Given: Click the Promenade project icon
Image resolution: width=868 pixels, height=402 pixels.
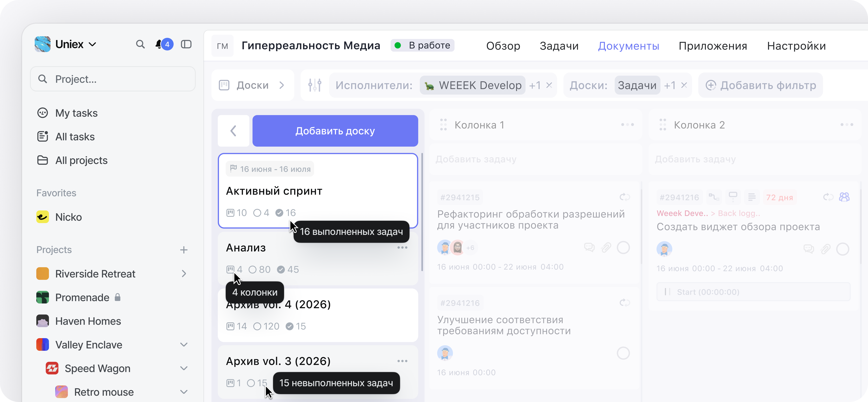Looking at the screenshot, I should click(x=42, y=297).
